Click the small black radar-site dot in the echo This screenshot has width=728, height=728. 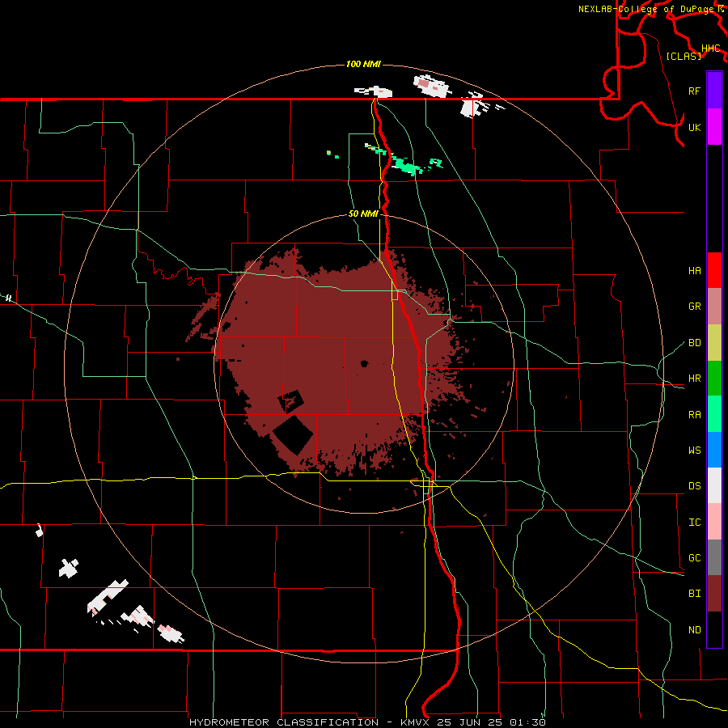pyautogui.click(x=364, y=363)
